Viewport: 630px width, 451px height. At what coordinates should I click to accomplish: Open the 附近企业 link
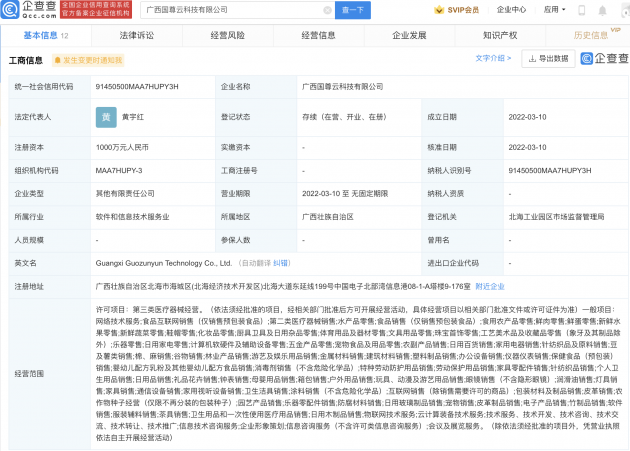pos(490,287)
